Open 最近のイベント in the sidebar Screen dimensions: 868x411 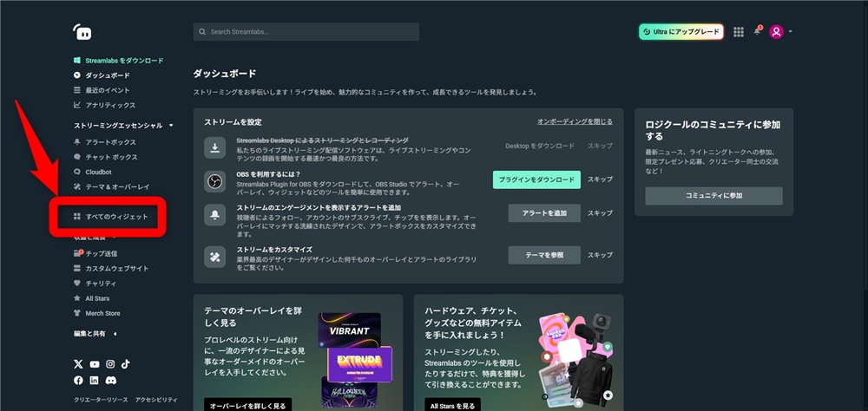pyautogui.click(x=108, y=90)
